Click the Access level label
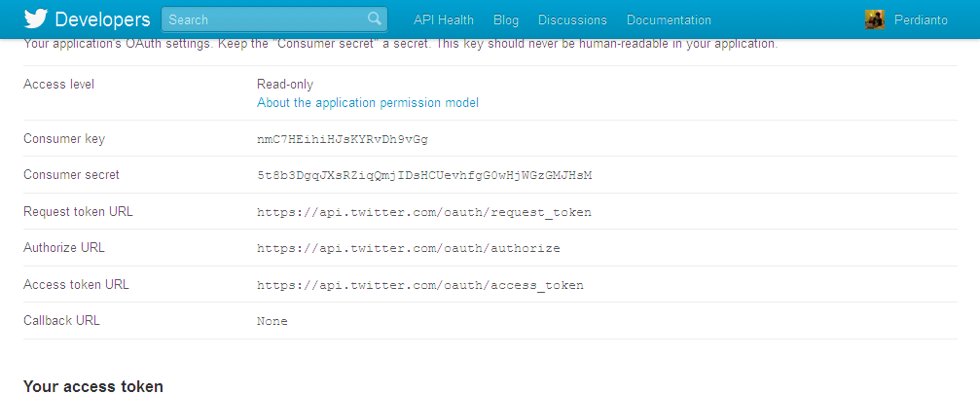The width and height of the screenshot is (980, 394). pos(58,85)
